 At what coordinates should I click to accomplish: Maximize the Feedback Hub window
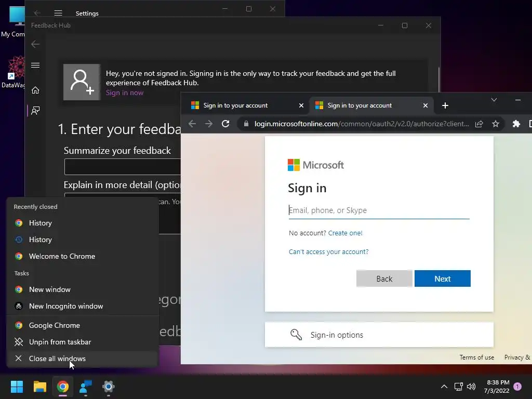404,25
